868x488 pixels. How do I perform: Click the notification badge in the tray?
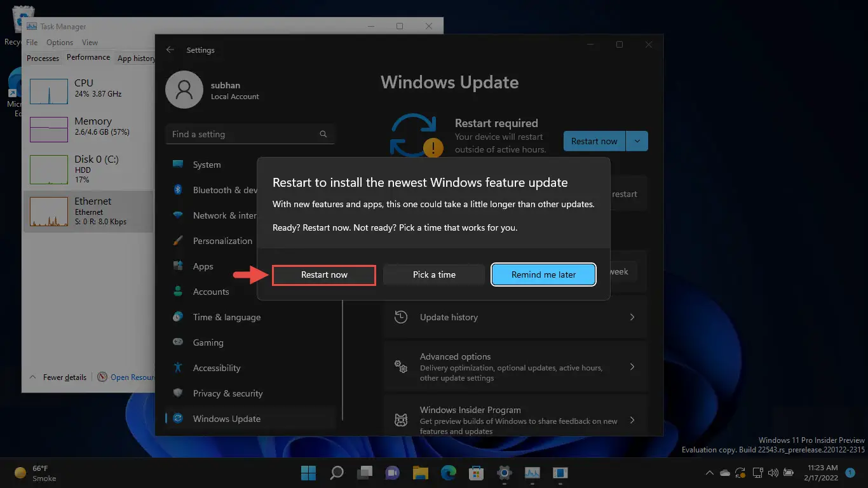coord(850,473)
